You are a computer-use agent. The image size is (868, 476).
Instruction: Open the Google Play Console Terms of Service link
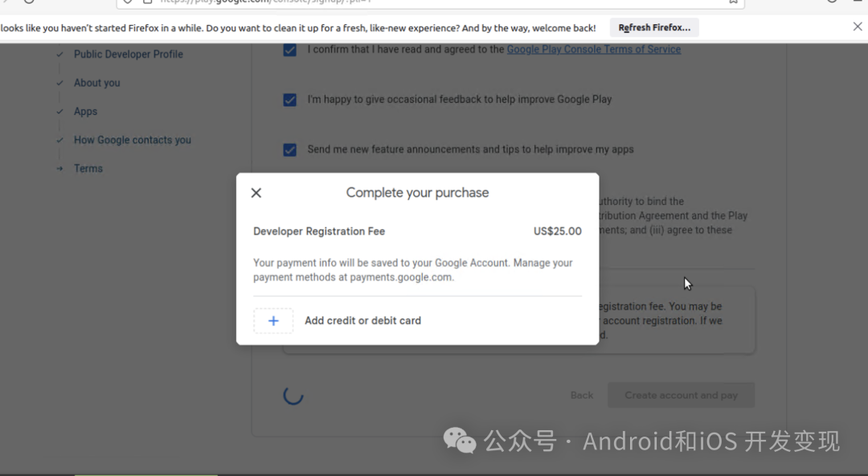[x=594, y=49]
